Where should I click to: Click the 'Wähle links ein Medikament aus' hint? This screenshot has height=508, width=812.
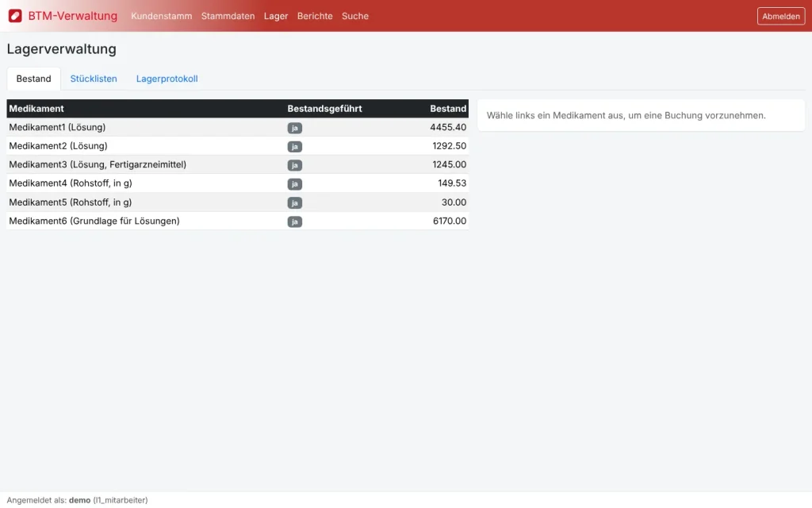[626, 116]
